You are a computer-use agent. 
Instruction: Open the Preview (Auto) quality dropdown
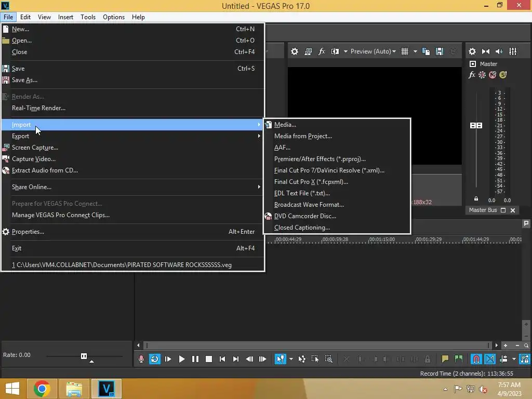[x=373, y=51]
